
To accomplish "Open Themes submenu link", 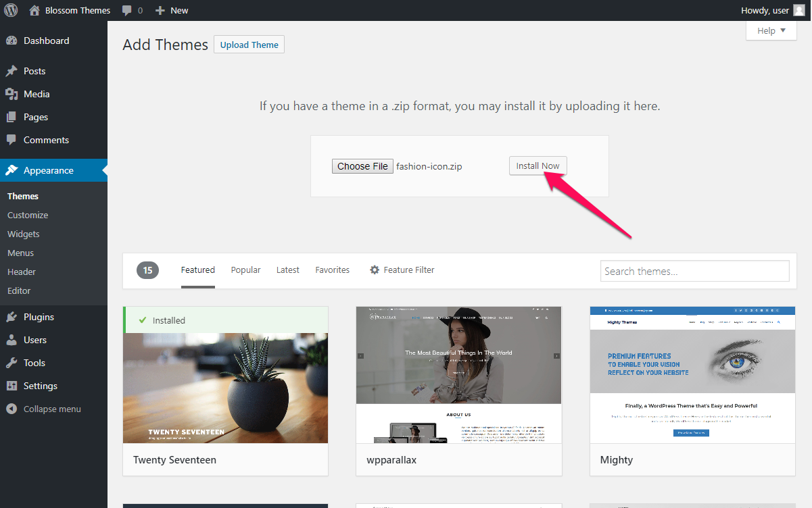I will [x=23, y=196].
